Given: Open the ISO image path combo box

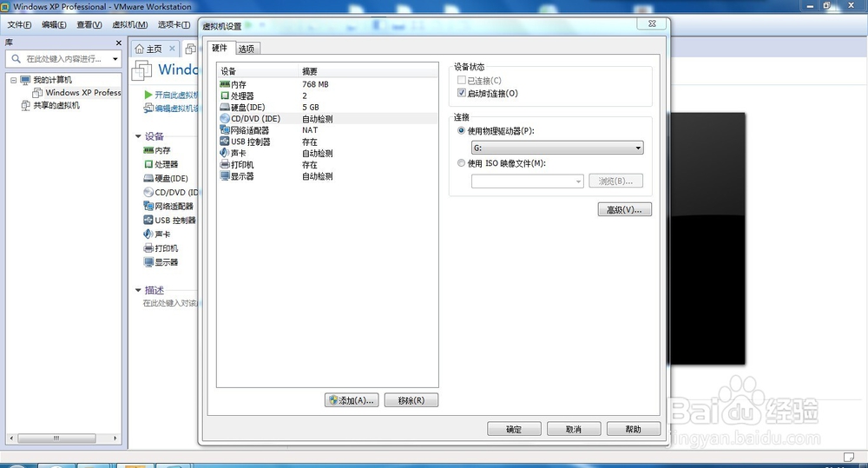Looking at the screenshot, I should (527, 181).
